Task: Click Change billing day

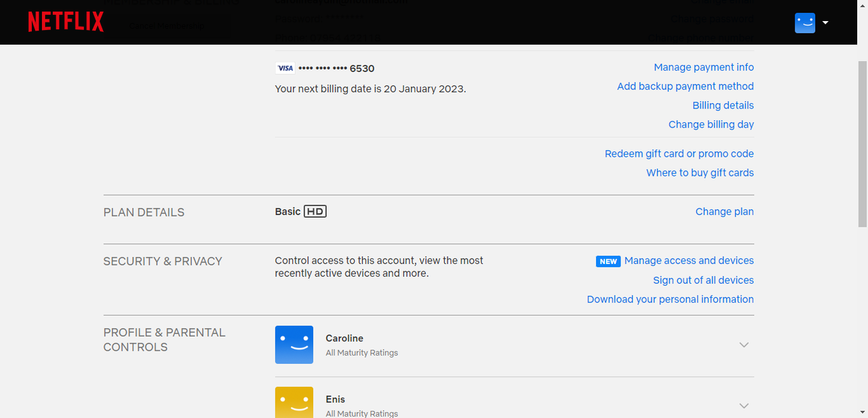Action: coord(711,124)
